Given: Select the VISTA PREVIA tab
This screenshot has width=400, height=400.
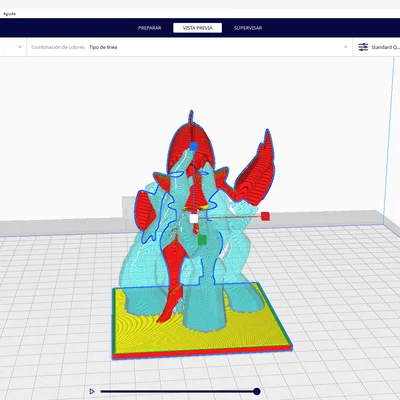Looking at the screenshot, I should coord(197,28).
